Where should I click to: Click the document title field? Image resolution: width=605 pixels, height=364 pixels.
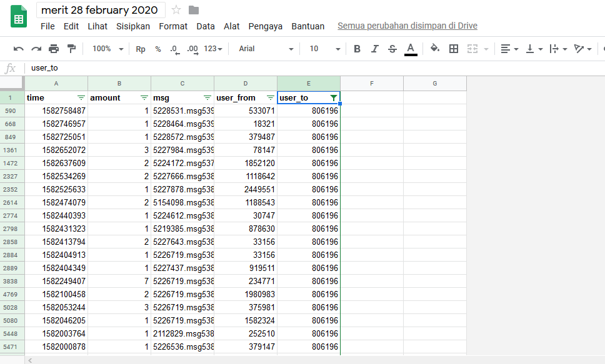click(101, 10)
